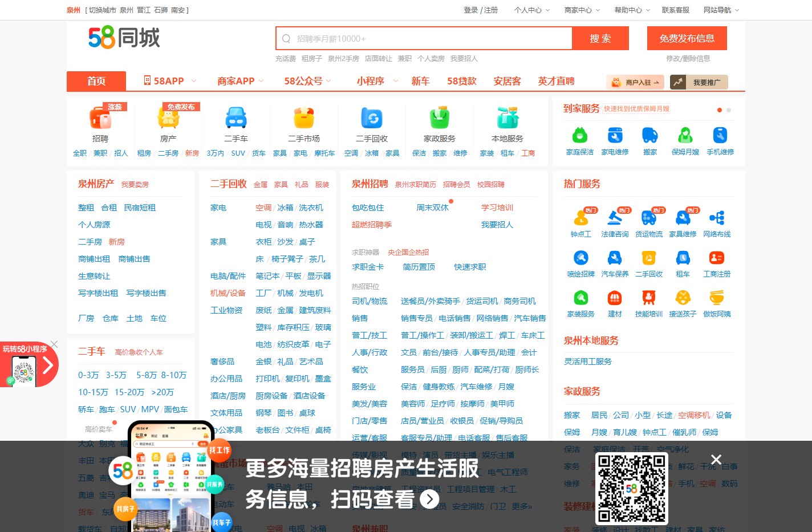Expand the 58APP menu arrow
The height and width of the screenshot is (532, 812).
pos(194,81)
